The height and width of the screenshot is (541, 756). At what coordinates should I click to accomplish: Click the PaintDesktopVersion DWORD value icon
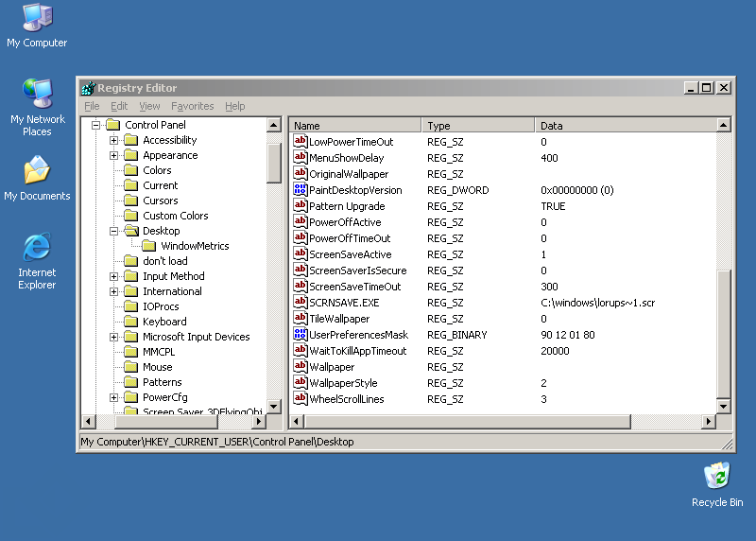point(300,190)
